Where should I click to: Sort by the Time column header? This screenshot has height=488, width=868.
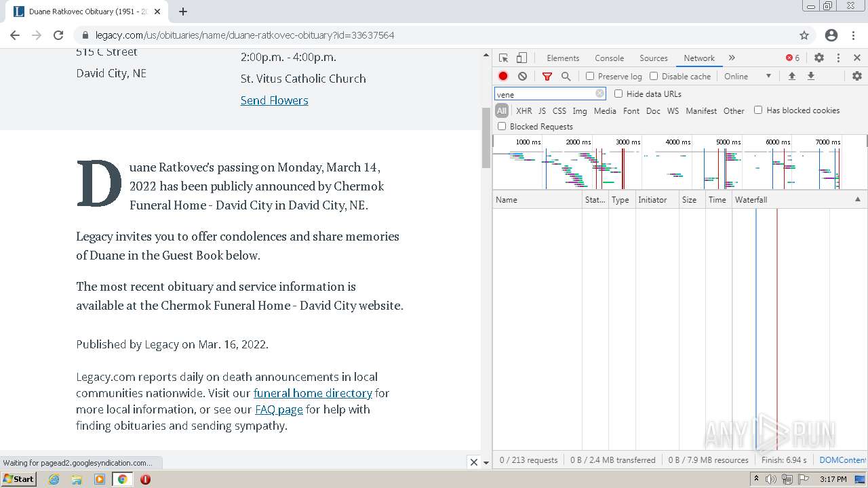pyautogui.click(x=719, y=200)
